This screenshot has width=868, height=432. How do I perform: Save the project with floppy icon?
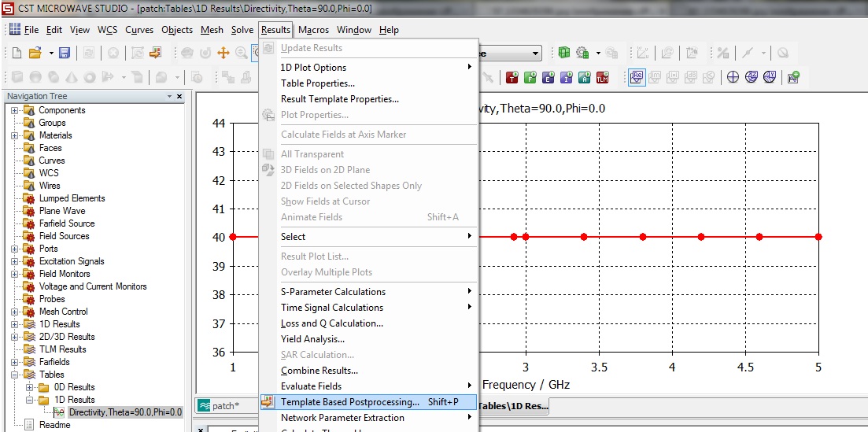65,54
